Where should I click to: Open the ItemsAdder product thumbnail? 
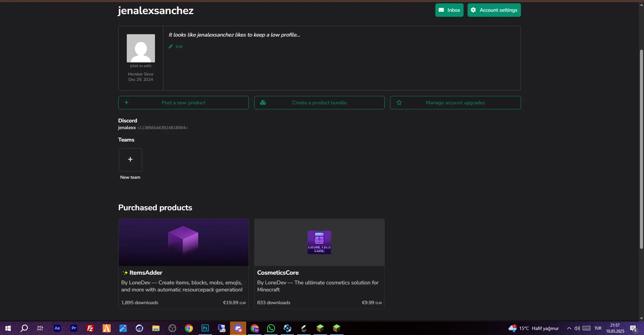tap(183, 242)
